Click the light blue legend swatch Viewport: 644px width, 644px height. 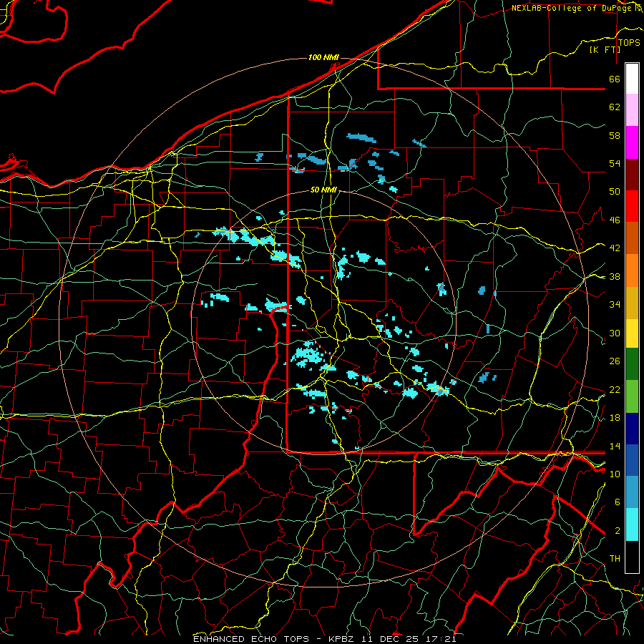pyautogui.click(x=632, y=492)
